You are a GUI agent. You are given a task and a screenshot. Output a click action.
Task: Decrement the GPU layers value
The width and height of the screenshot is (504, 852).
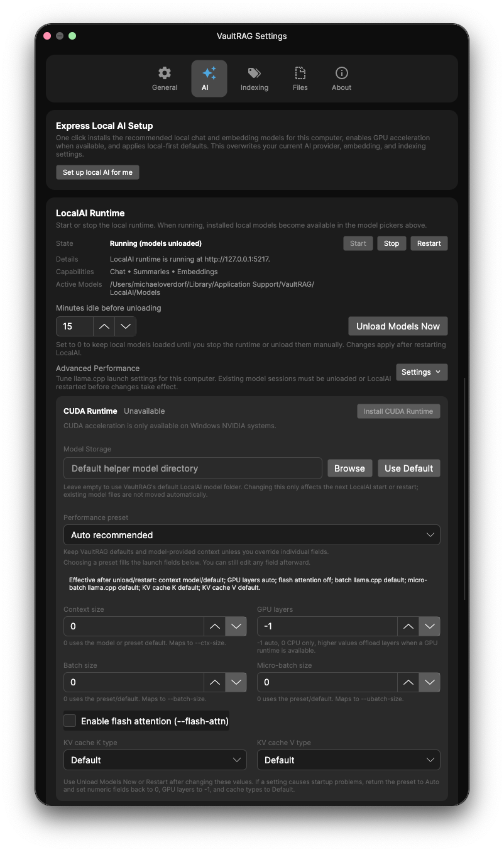click(430, 626)
